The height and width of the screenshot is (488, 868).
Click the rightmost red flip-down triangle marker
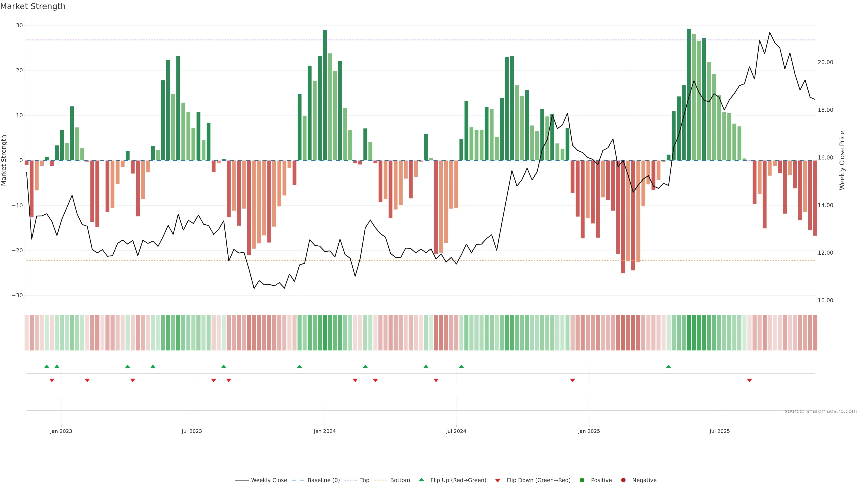[x=749, y=380]
